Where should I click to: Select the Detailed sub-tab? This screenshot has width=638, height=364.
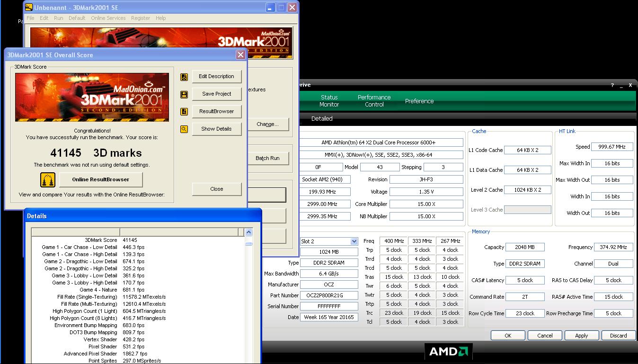click(322, 119)
